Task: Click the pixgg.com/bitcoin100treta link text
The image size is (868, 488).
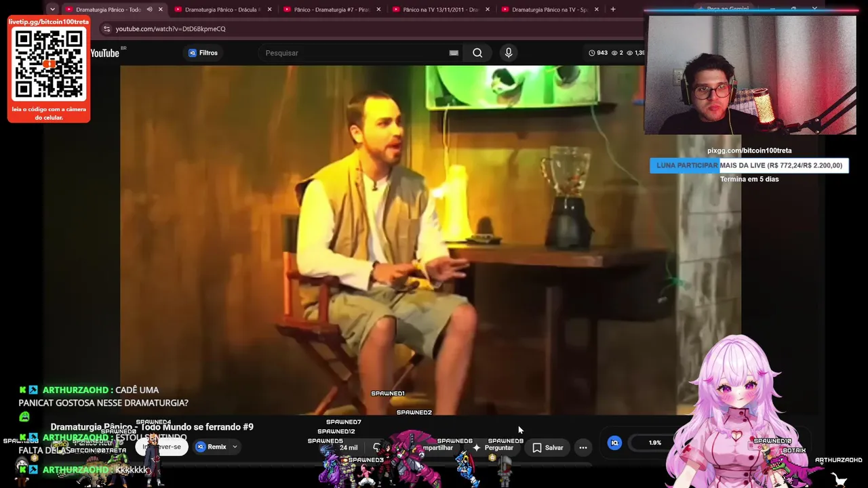Action: 749,150
